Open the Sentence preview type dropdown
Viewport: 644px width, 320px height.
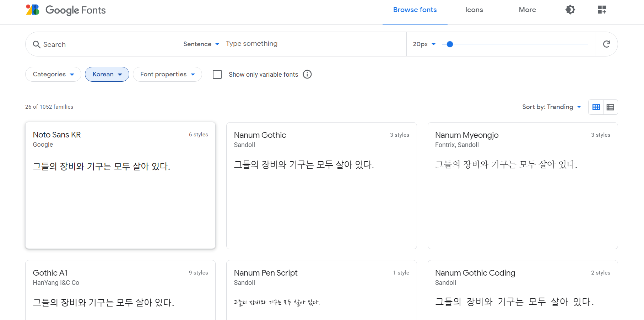pyautogui.click(x=201, y=44)
